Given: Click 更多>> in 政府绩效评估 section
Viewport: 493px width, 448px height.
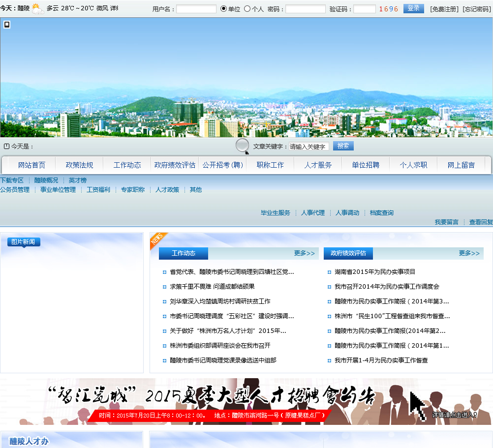Looking at the screenshot, I should [x=469, y=253].
